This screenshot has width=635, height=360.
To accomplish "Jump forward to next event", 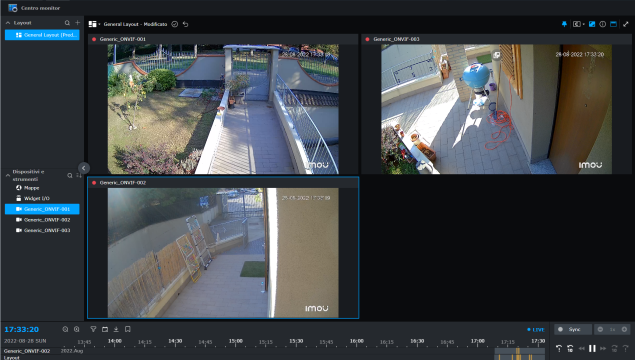I will click(626, 348).
